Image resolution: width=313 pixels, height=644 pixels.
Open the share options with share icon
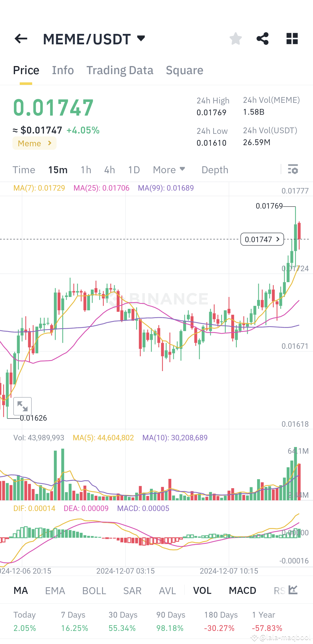coord(263,38)
